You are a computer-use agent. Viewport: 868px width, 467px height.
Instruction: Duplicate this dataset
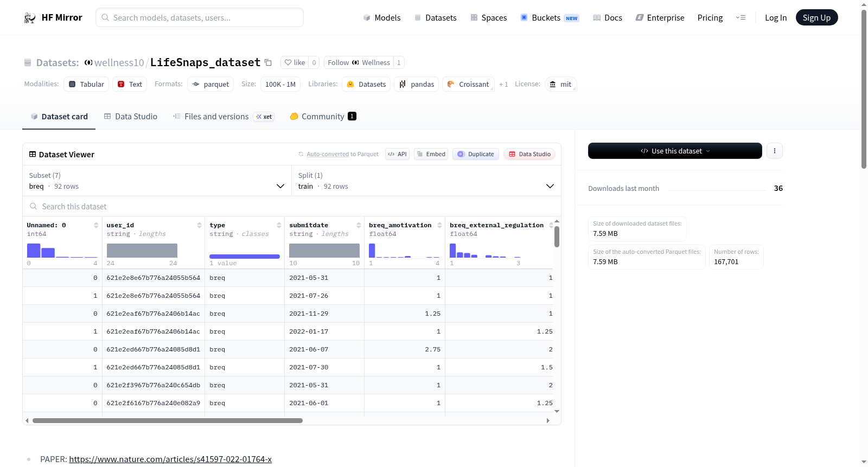(x=476, y=154)
